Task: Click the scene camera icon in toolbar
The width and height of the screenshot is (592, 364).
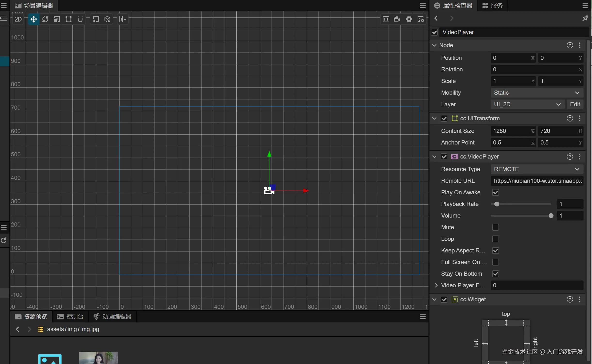Action: pyautogui.click(x=397, y=19)
